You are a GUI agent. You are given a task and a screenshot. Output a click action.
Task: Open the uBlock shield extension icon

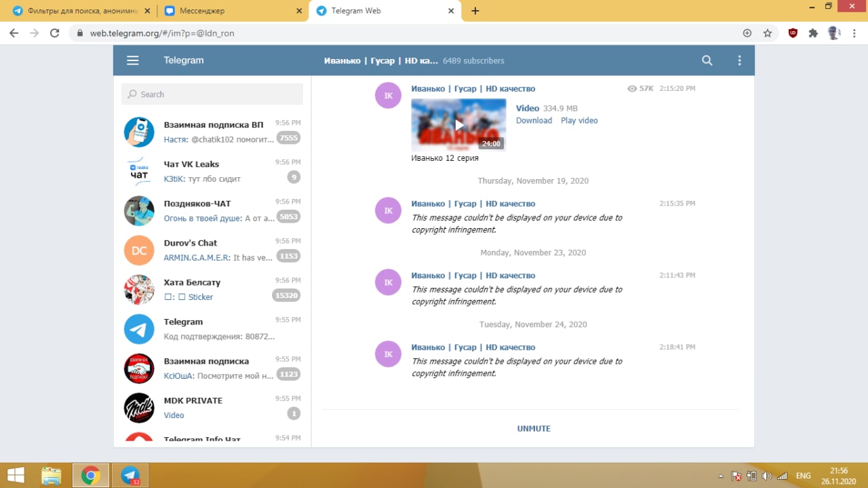click(x=793, y=33)
